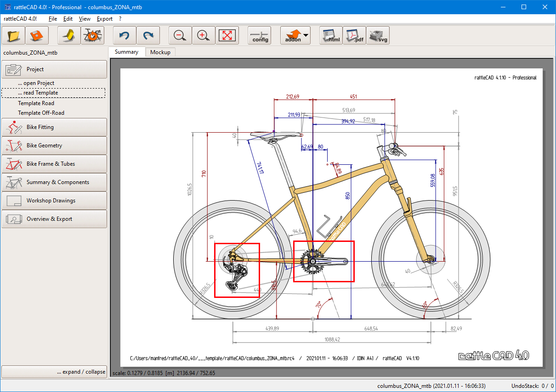Export the drawing as .pdf
This screenshot has height=392, width=556.
354,35
